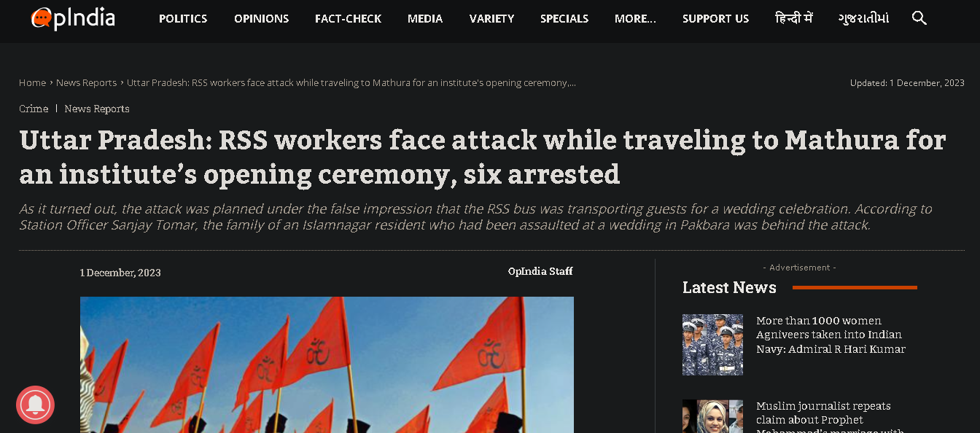Open the search magnifier icon
980x433 pixels.
tap(919, 18)
